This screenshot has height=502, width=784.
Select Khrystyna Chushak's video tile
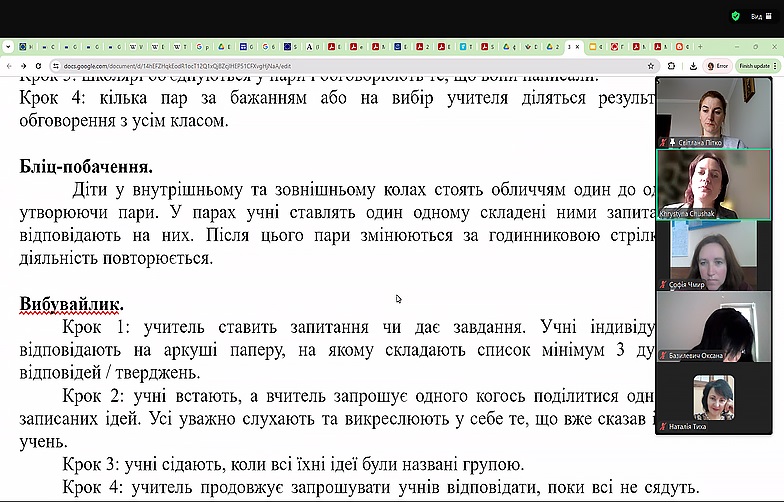pyautogui.click(x=712, y=184)
